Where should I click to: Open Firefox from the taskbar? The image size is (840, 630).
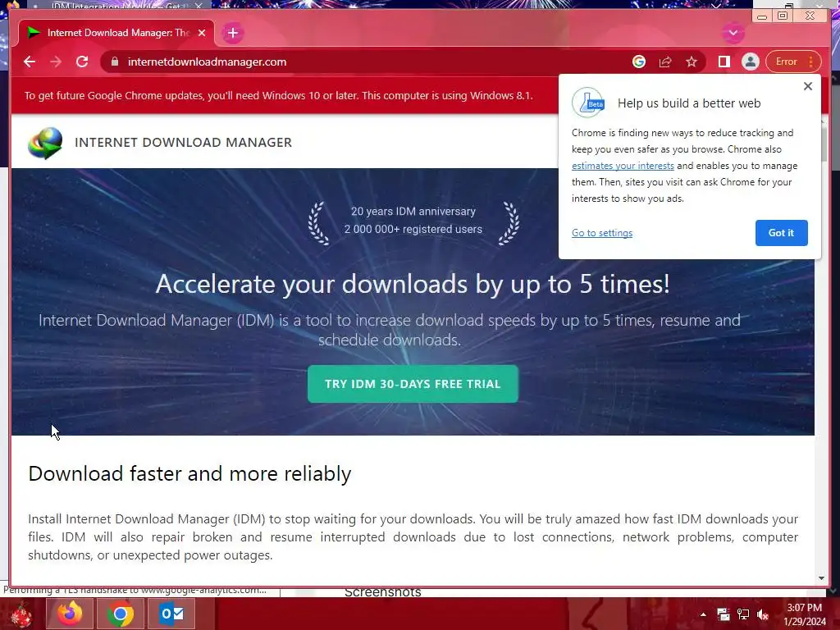click(x=70, y=614)
